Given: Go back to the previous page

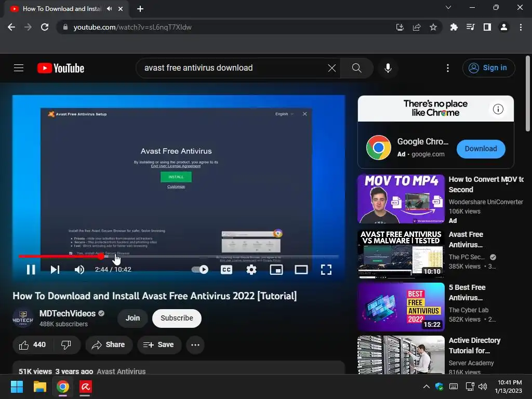Looking at the screenshot, I should [x=11, y=27].
